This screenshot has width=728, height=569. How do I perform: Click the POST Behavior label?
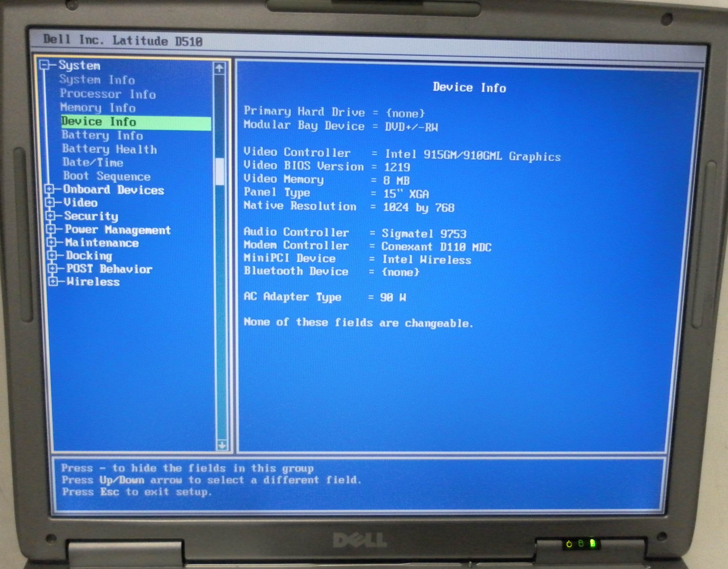109,269
